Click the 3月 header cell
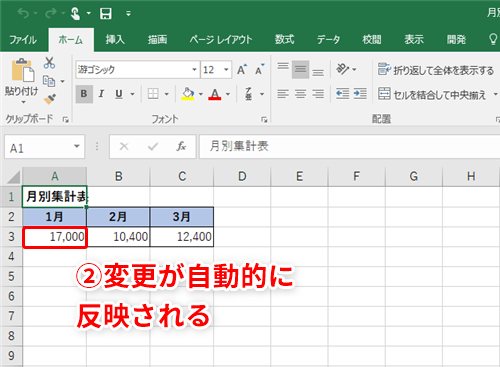The height and width of the screenshot is (367, 500). tap(182, 217)
